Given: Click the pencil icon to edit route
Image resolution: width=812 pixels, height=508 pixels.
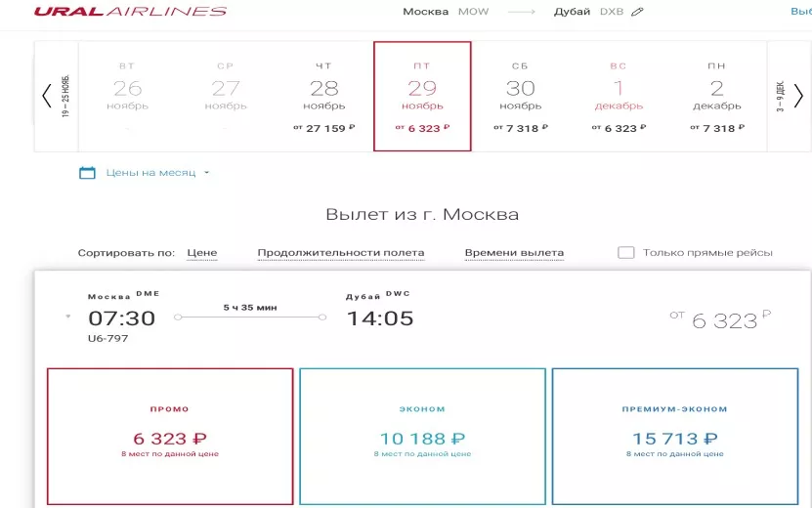Looking at the screenshot, I should 638,12.
